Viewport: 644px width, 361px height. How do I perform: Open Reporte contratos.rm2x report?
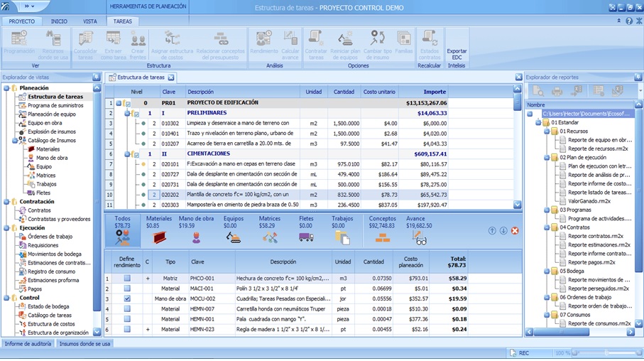tap(595, 235)
